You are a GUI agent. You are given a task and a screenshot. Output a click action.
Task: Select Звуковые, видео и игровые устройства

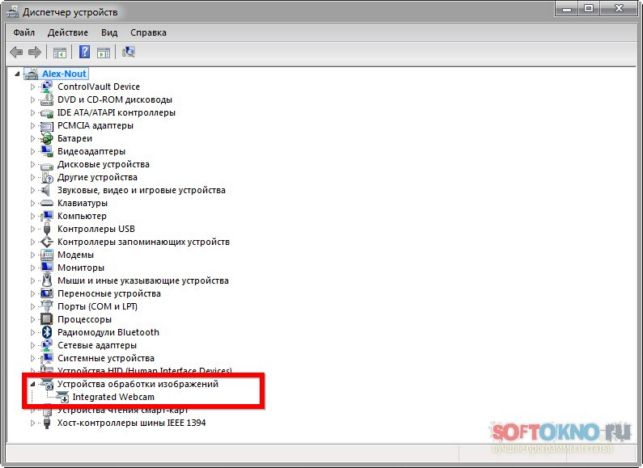[141, 190]
